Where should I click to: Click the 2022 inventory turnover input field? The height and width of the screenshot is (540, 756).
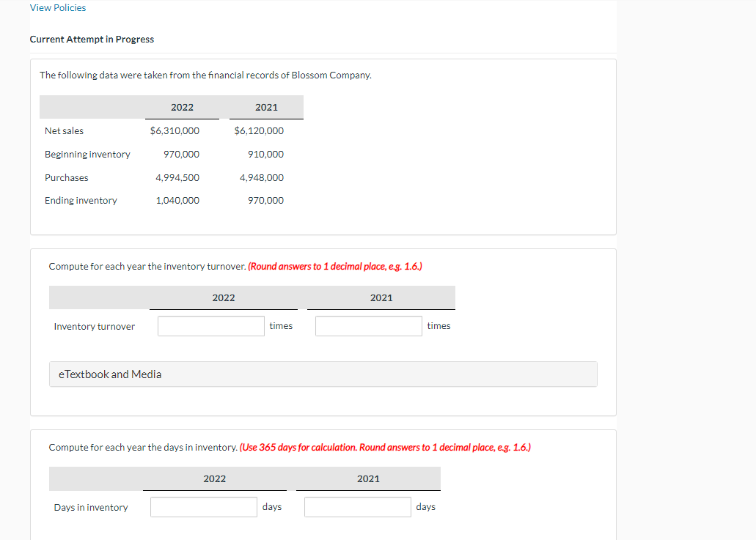(x=210, y=325)
